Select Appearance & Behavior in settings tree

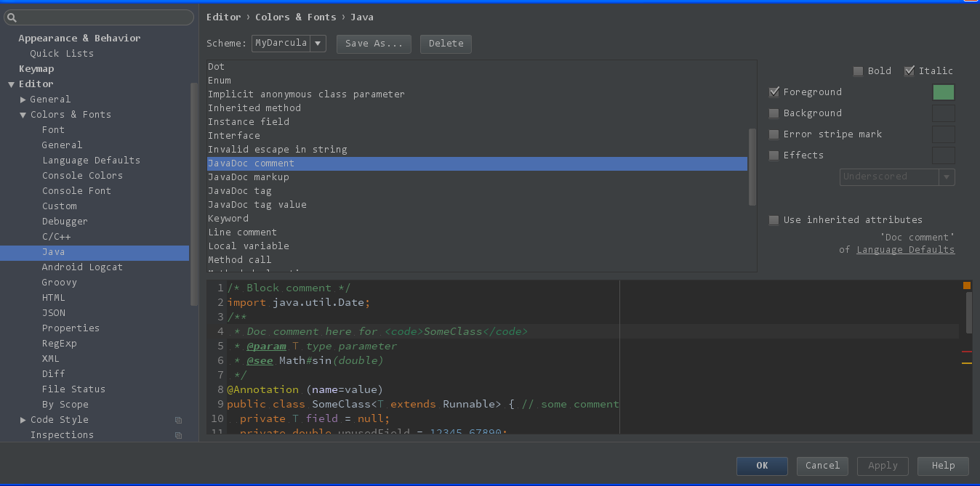pyautogui.click(x=79, y=39)
